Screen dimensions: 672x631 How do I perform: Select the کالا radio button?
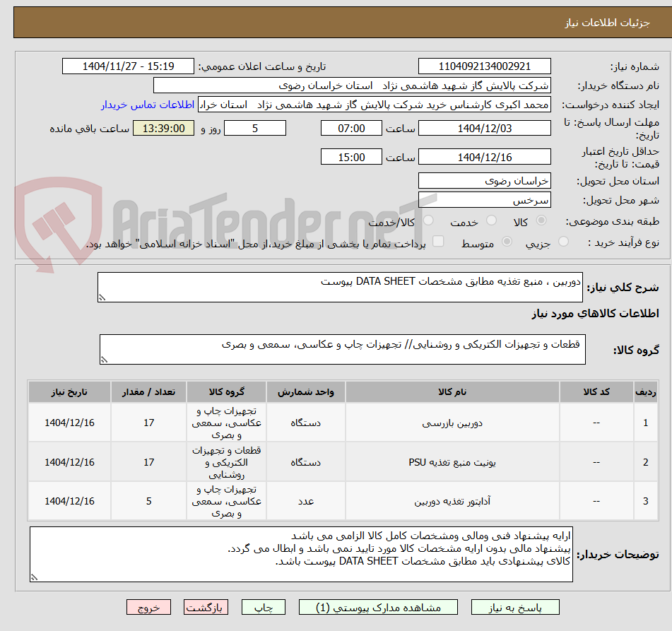[x=541, y=220]
